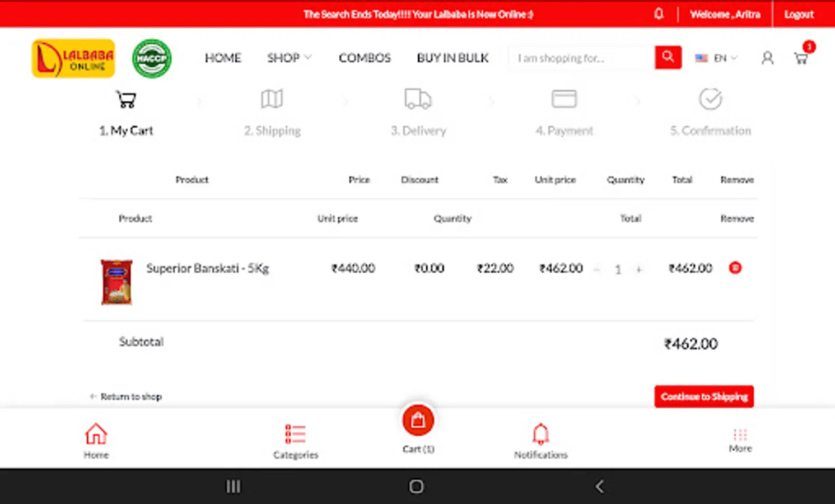Open the EN language dropdown

click(x=716, y=58)
